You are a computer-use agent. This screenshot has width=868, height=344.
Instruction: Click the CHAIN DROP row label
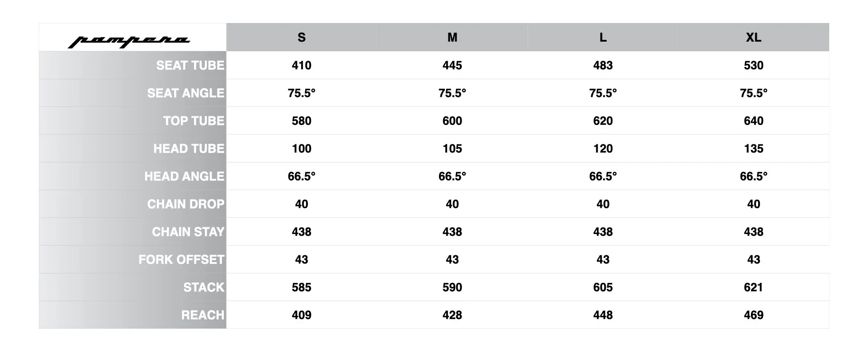(186, 204)
